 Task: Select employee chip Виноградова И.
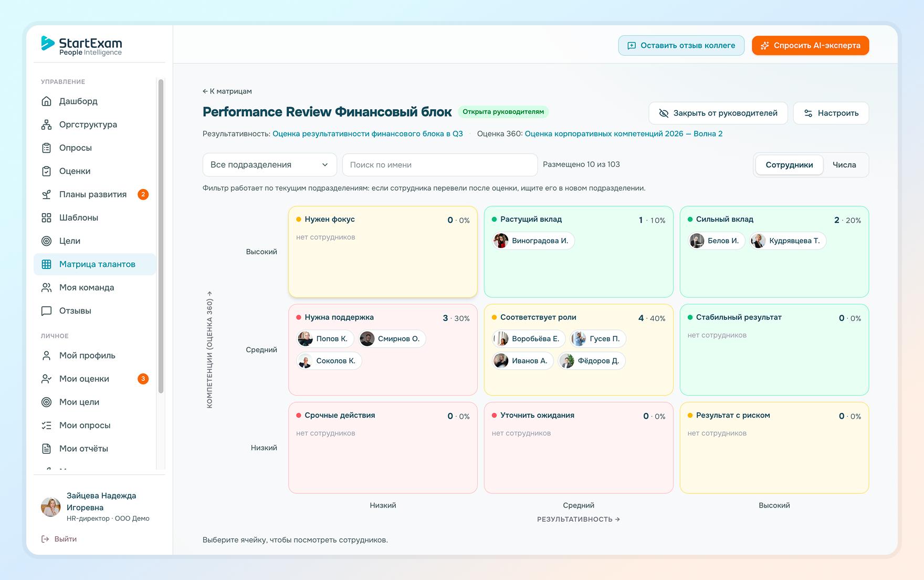coord(533,241)
